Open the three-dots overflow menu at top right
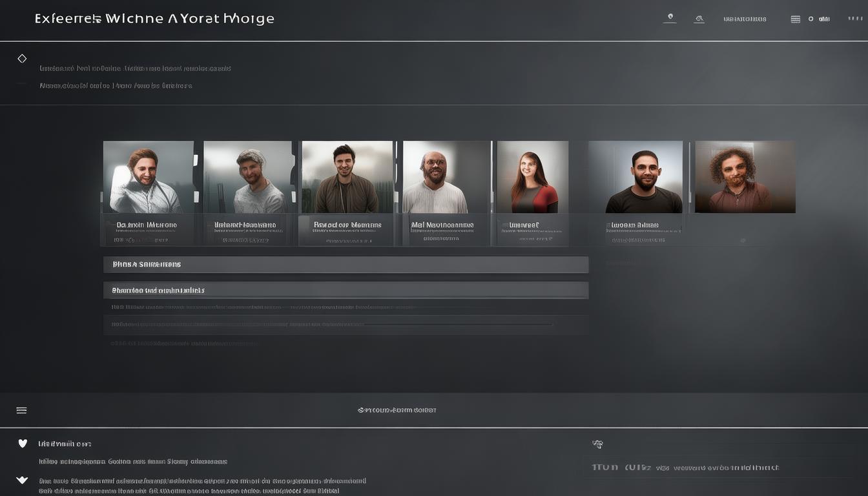 [854, 19]
